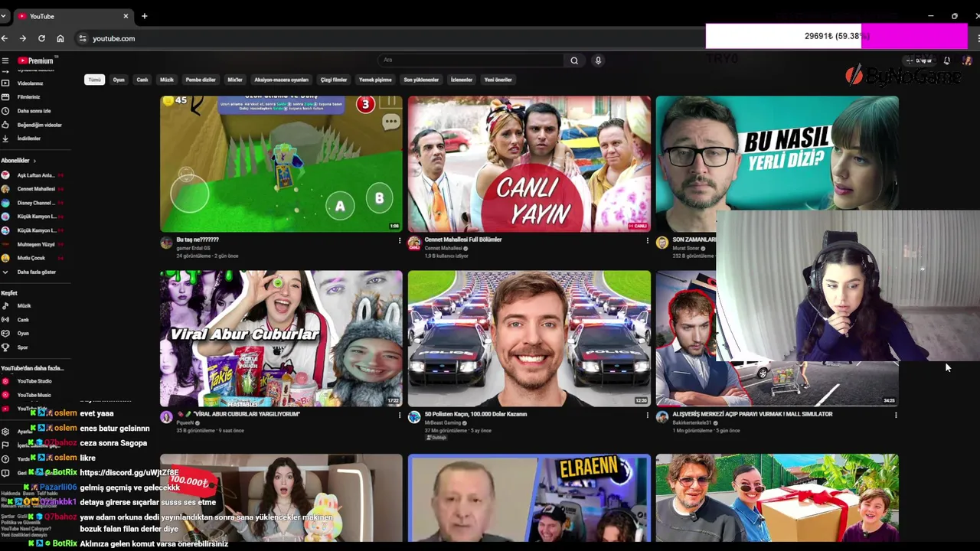The image size is (980, 551).
Task: Play the Viral Abur Cuburlar thumbnail
Action: 281,338
